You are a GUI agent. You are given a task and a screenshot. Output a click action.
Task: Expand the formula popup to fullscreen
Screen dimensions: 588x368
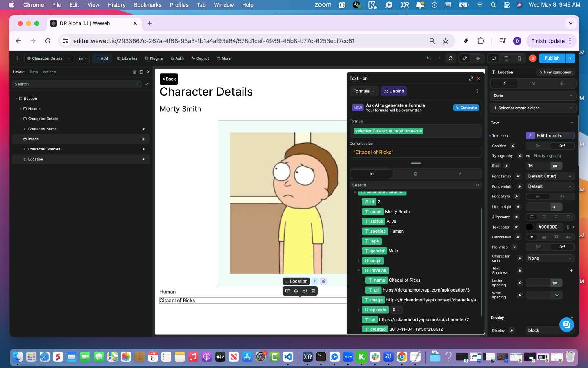[x=471, y=79]
